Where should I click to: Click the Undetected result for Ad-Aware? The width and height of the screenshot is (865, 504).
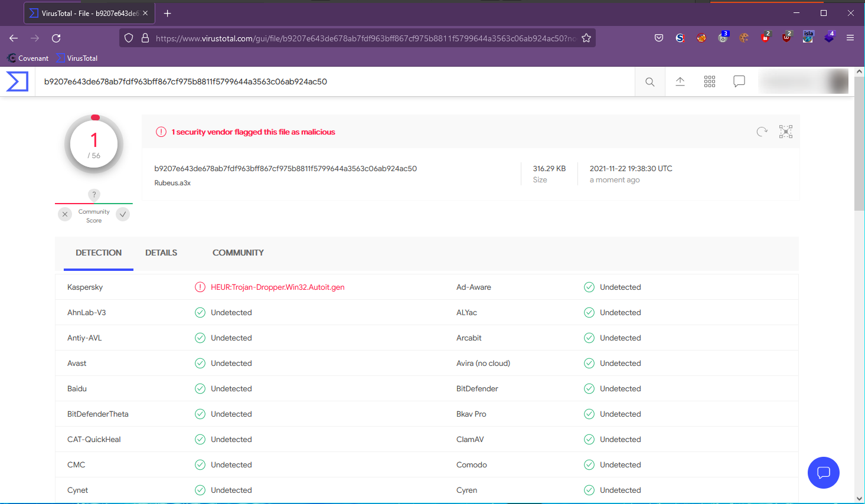[621, 287]
